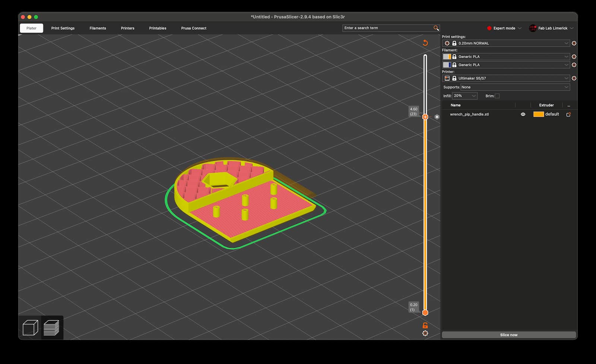
Task: Click the '0.20 (1)' layer height label
Action: point(413,307)
